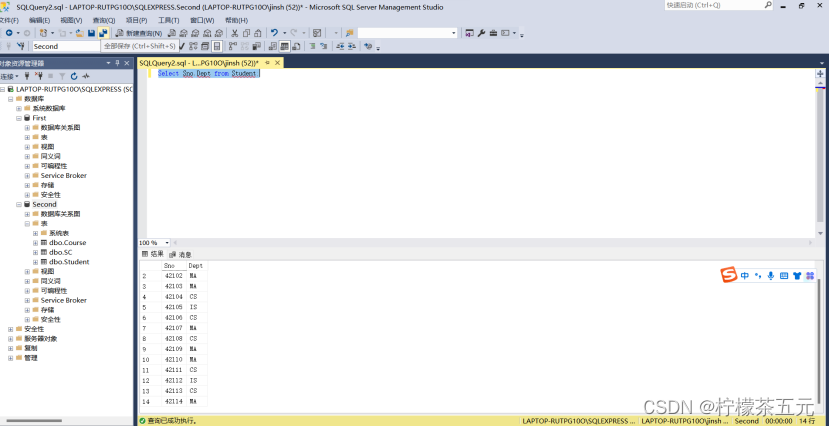
Task: Open the 视图(V) menu
Action: coord(71,20)
